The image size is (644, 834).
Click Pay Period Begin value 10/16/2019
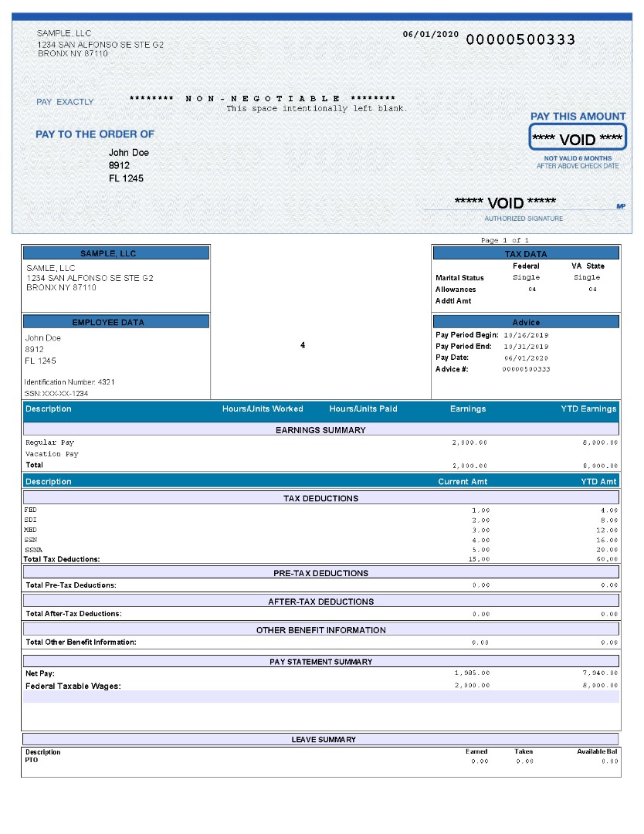pyautogui.click(x=526, y=335)
